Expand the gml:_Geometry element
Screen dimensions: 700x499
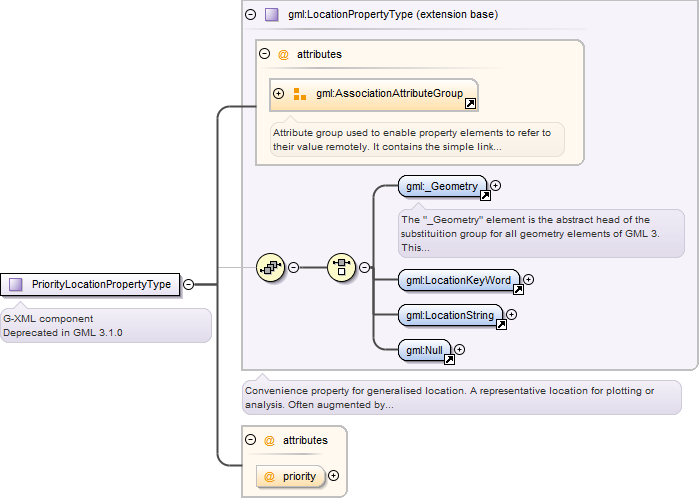click(x=496, y=186)
